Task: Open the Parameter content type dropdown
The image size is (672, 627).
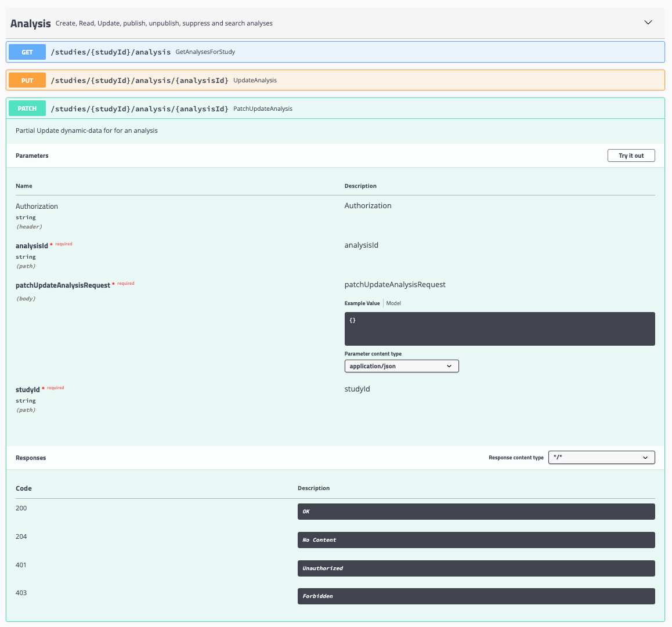Action: pos(402,366)
